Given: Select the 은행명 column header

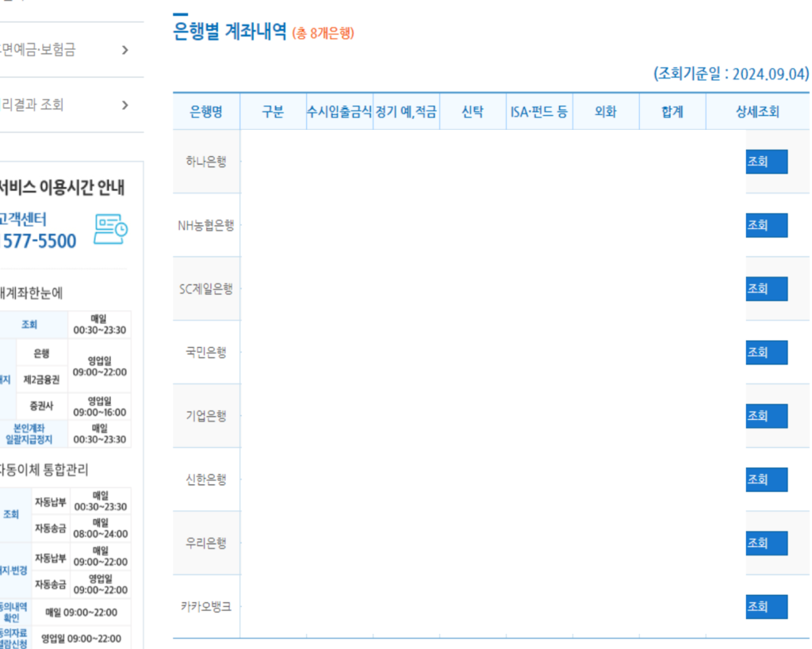Looking at the screenshot, I should click(x=205, y=111).
